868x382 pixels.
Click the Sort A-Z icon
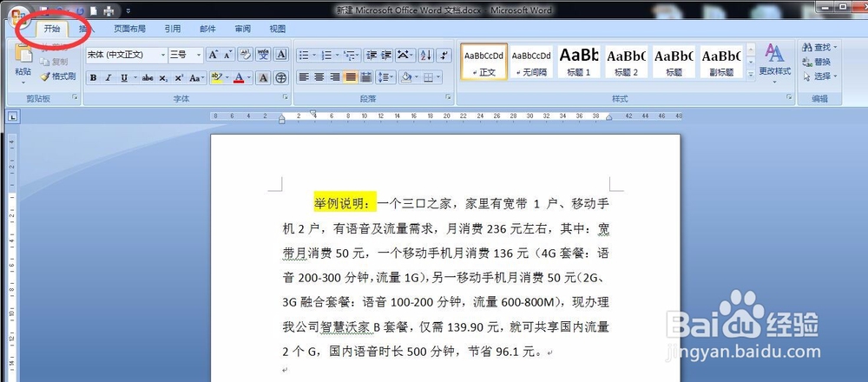point(425,55)
